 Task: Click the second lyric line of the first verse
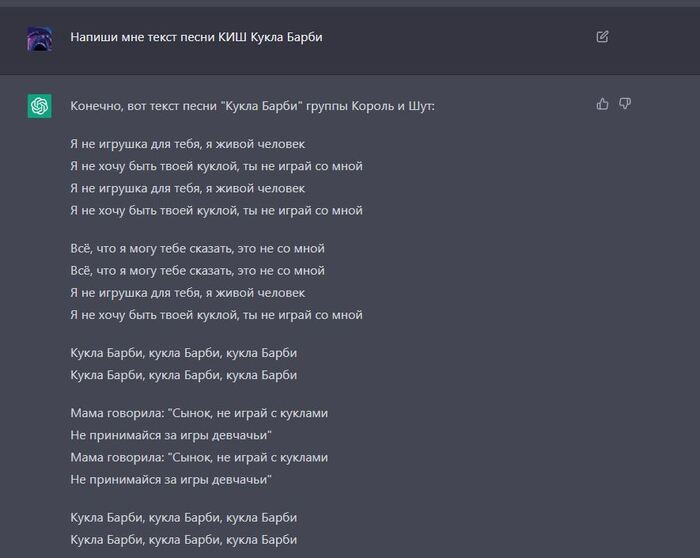tap(216, 166)
